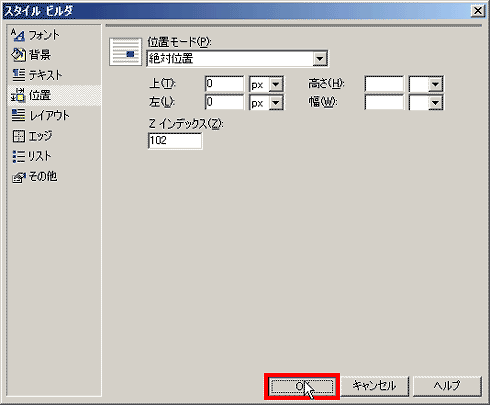Open the レイアウト category icon
490x405 pixels.
pos(18,115)
